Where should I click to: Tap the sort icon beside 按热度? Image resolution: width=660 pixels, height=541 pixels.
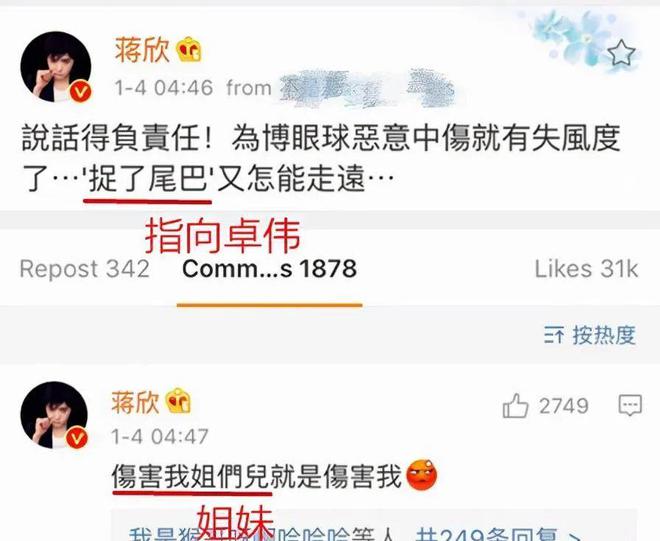click(554, 335)
